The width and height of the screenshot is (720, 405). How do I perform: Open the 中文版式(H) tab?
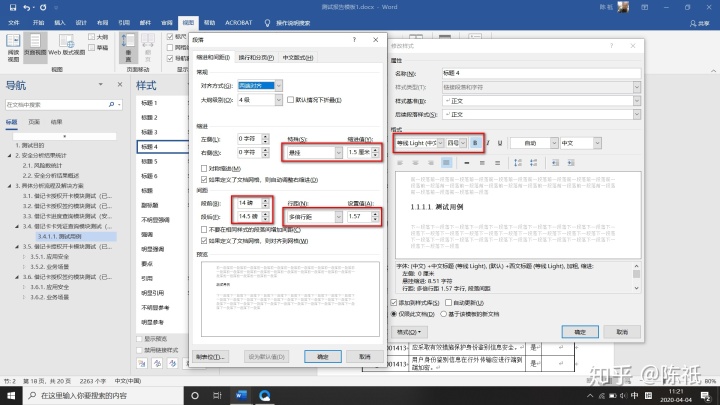tap(298, 57)
